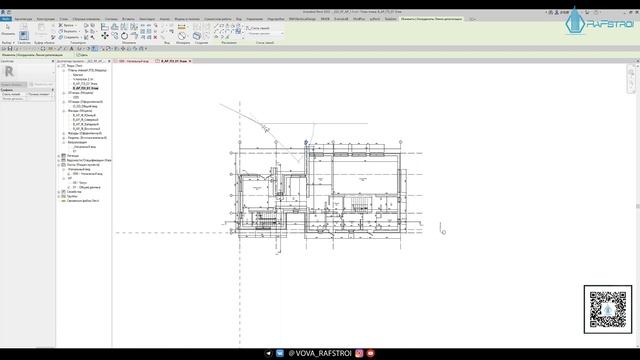The image size is (640, 360).
Task: Click Match Type Properties brush icon
Action: [x=53, y=37]
